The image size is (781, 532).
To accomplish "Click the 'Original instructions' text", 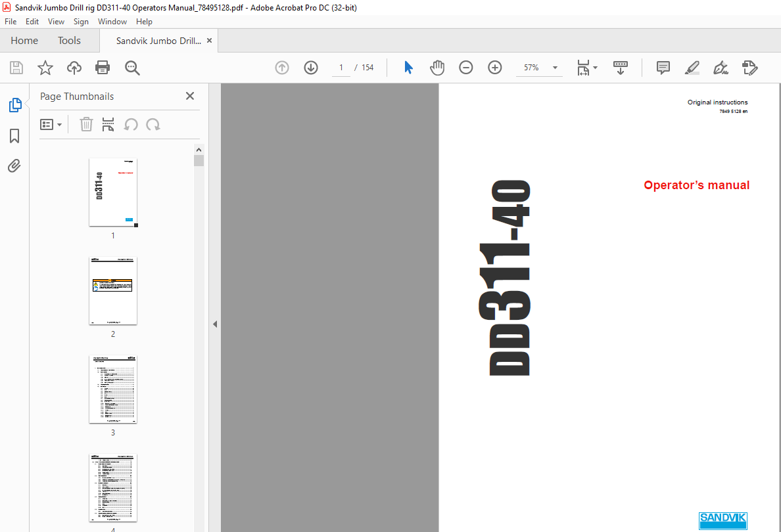I will [717, 102].
